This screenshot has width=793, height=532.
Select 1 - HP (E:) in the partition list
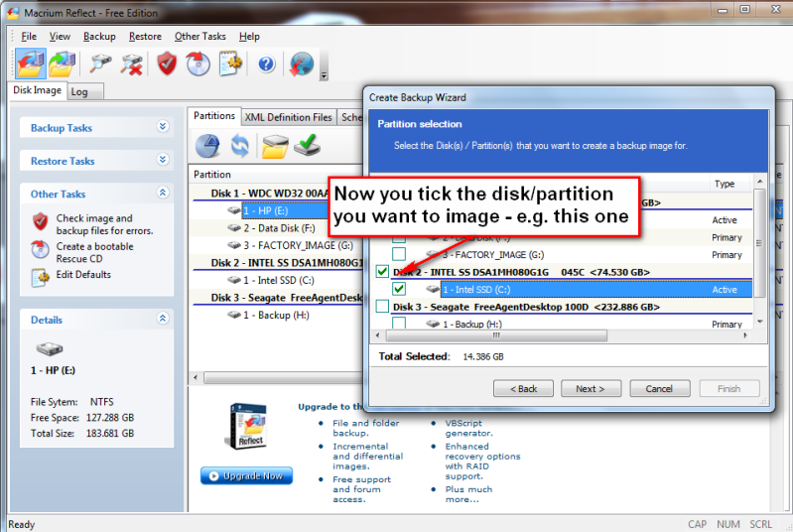click(285, 210)
